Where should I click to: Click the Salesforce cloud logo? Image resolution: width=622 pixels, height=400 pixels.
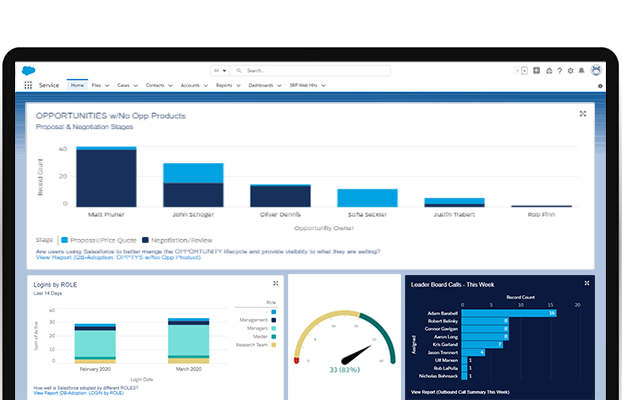29,71
